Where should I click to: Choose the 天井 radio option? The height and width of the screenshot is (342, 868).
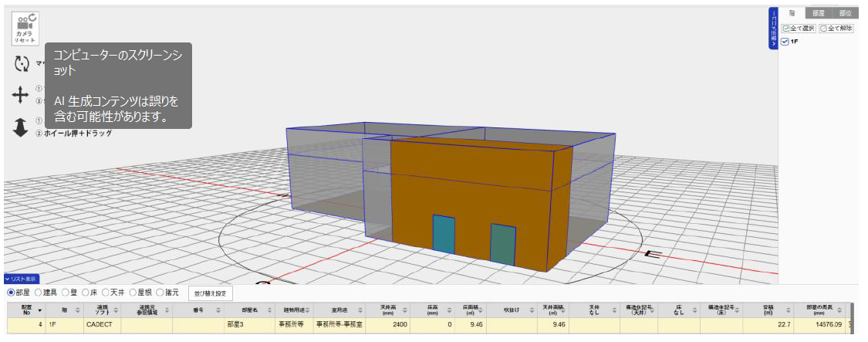point(106,293)
